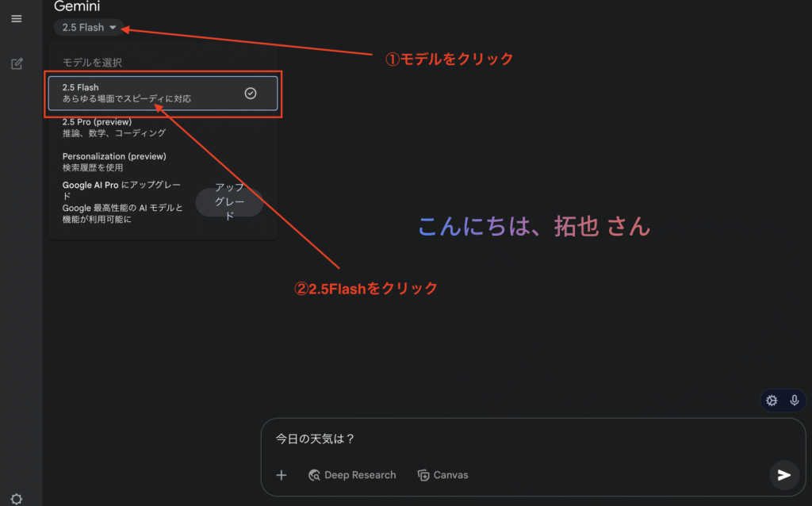
Task: Choose the Personalization (preview) model
Action: [163, 162]
